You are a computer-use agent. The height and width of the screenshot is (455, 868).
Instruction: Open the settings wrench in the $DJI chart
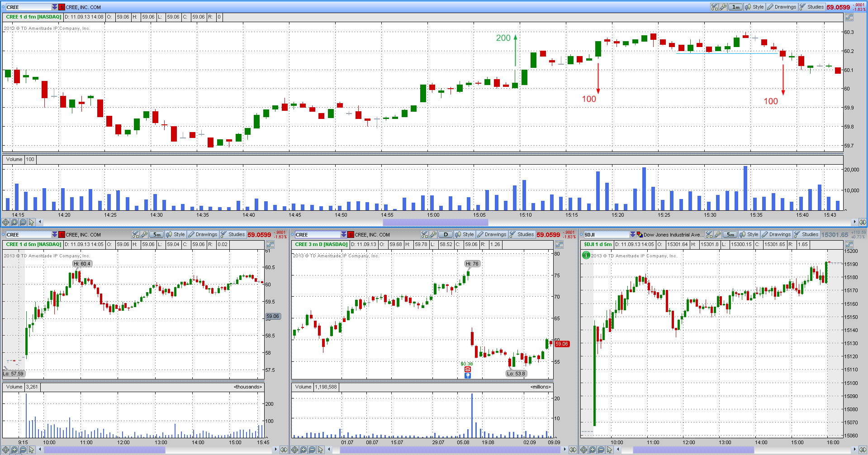point(717,234)
